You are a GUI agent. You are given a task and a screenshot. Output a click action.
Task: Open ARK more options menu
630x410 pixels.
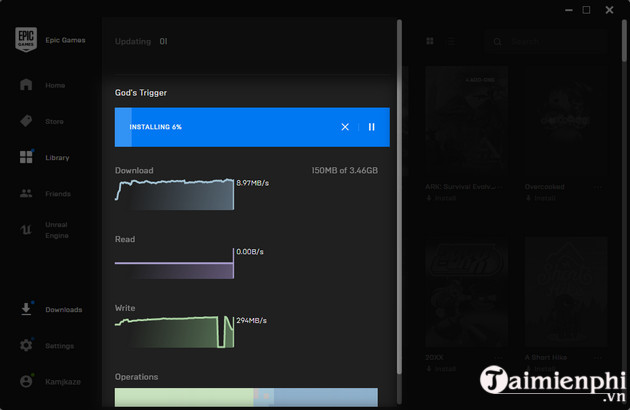501,187
